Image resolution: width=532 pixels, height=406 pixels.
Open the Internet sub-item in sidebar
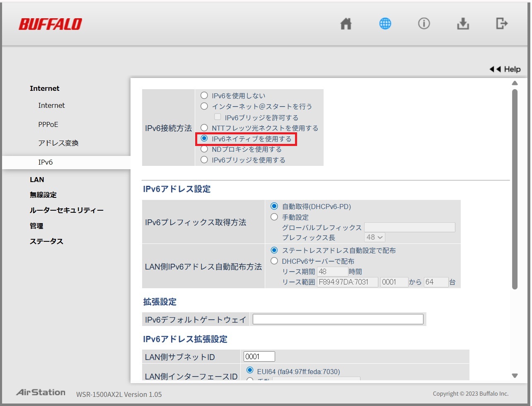coord(51,105)
